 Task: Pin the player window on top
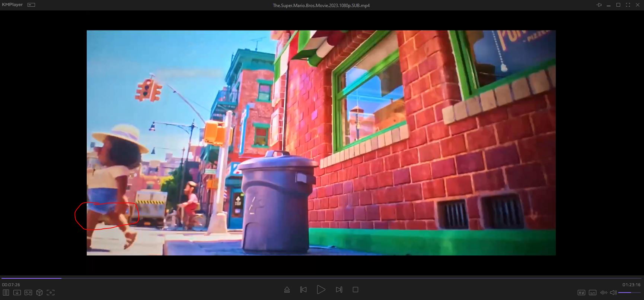[599, 5]
